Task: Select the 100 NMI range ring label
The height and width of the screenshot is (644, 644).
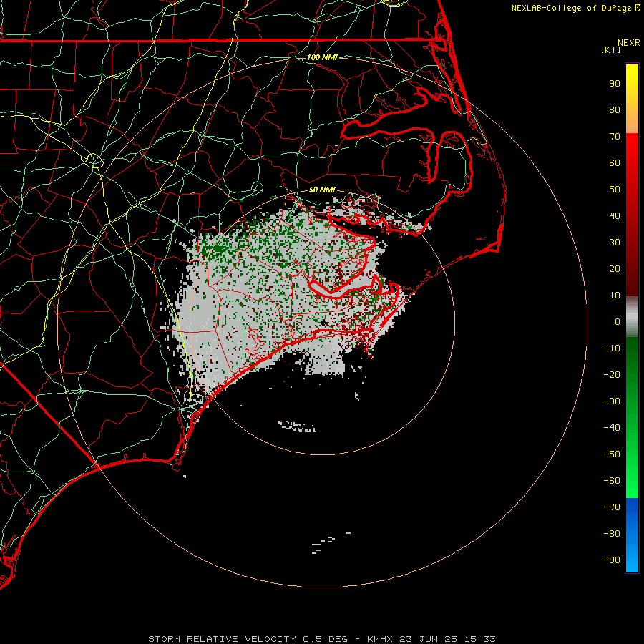Action: tap(322, 57)
